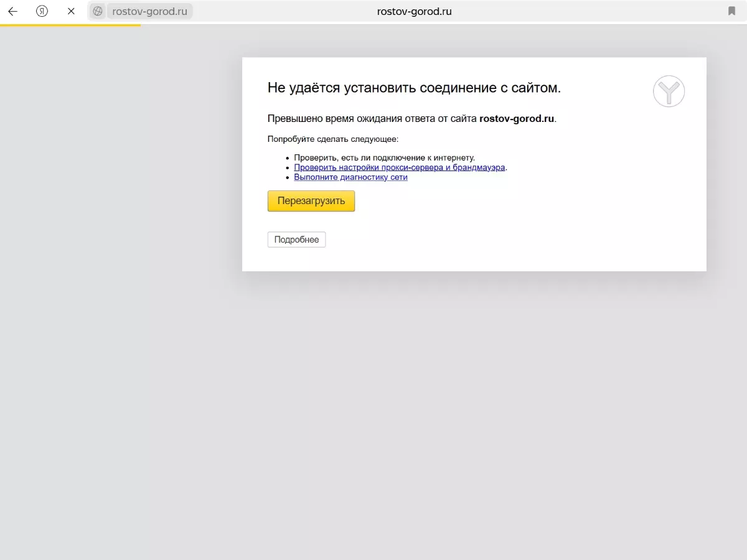Click the internet connection check bullet text
The image size is (747, 560).
tap(384, 158)
